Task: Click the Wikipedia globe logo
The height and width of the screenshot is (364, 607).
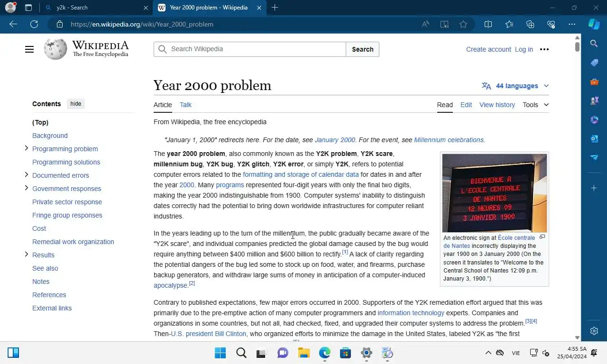Action: pyautogui.click(x=55, y=49)
